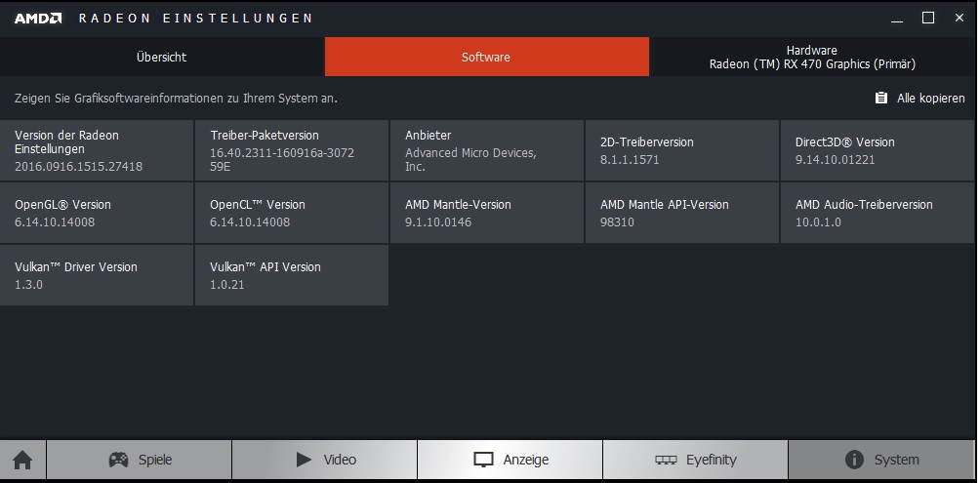
Task: Switch to the Übersicht tab
Action: coord(162,57)
